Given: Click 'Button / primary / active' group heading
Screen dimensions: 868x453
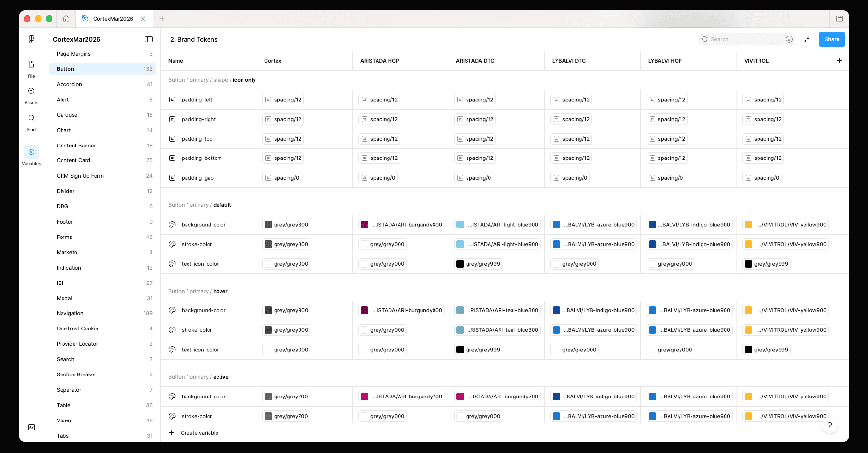Looking at the screenshot, I should 199,377.
